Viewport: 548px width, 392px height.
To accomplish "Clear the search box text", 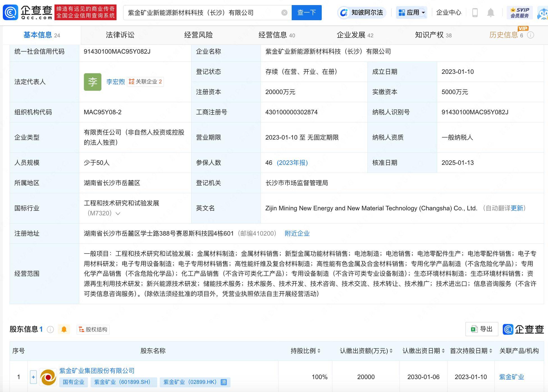I will [x=284, y=13].
